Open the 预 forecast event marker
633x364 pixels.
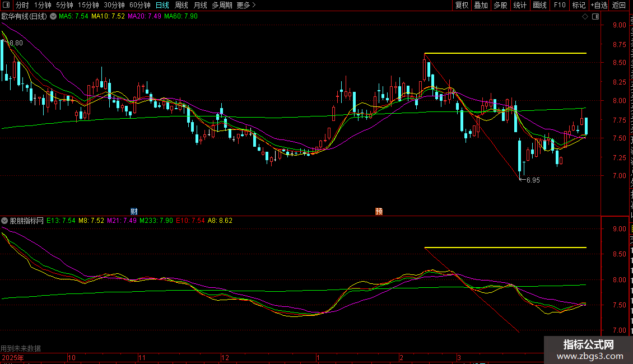(x=379, y=211)
